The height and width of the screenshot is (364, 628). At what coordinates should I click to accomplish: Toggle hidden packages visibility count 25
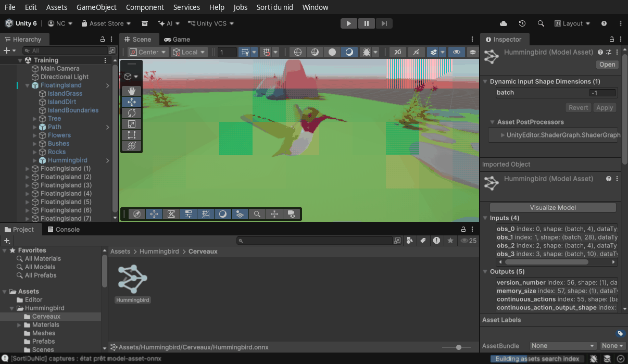(x=469, y=241)
